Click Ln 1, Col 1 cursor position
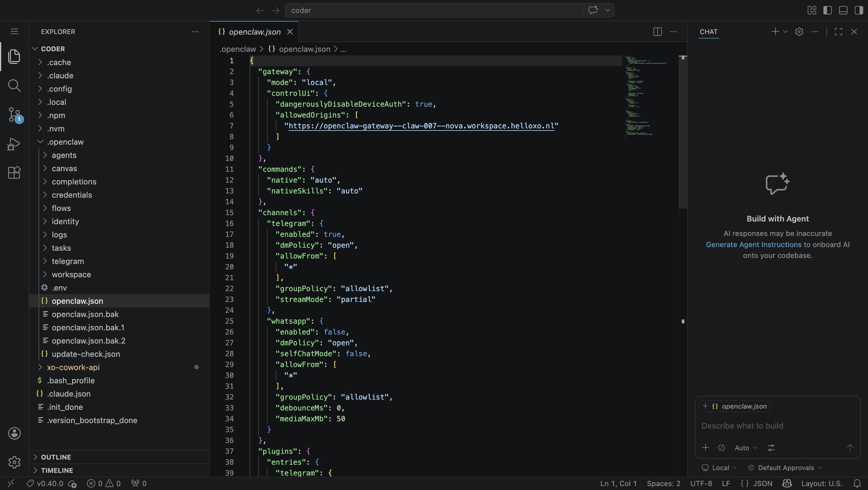Image resolution: width=868 pixels, height=490 pixels. tap(618, 483)
